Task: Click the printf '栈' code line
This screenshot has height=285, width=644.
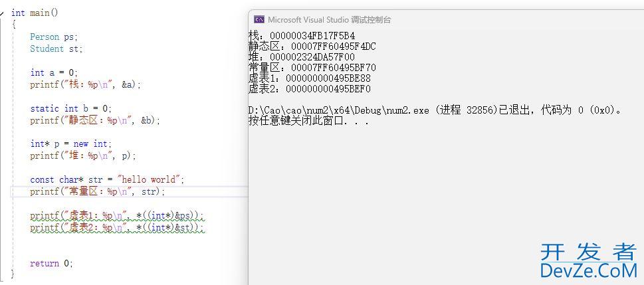Action: [86, 84]
